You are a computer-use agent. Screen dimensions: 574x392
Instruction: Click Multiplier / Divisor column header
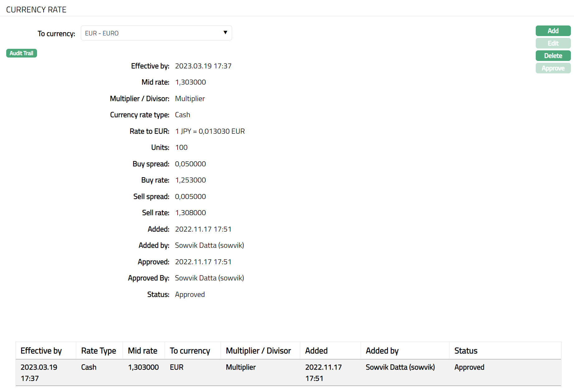(258, 351)
